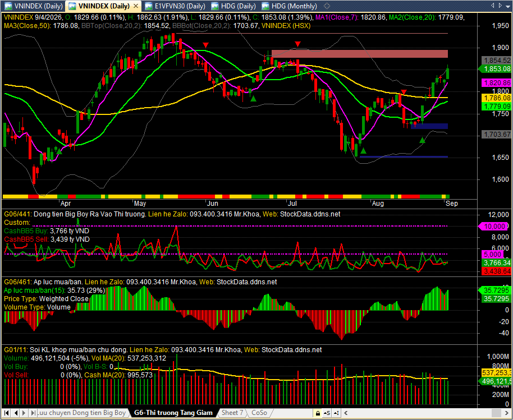The width and height of the screenshot is (513, 420).
Task: Toggle the padlock scroll lock icon
Action: pos(318,413)
